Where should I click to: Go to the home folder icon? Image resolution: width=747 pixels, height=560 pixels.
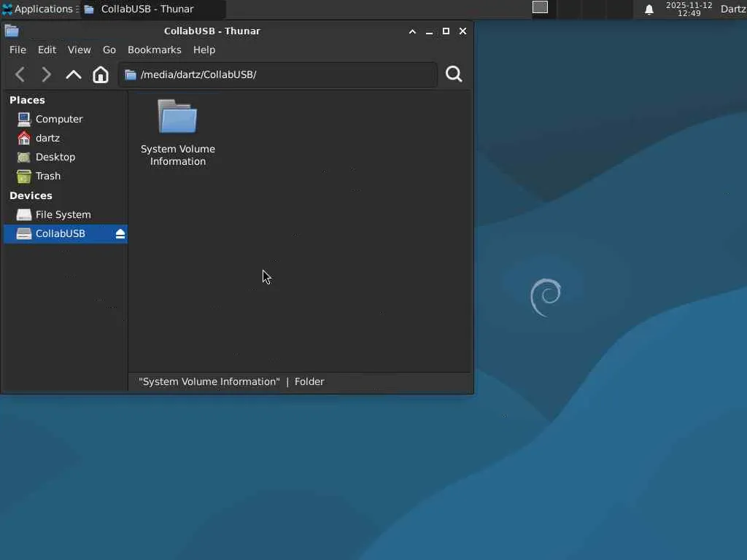101,75
